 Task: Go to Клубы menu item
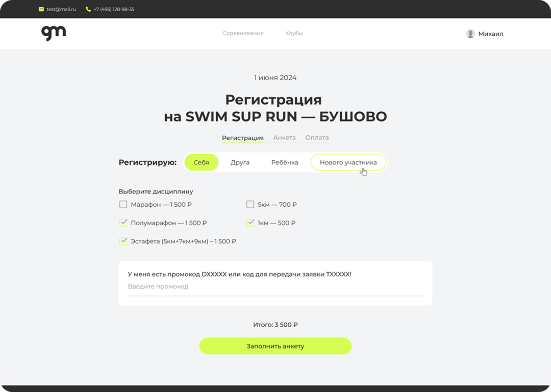coord(294,33)
